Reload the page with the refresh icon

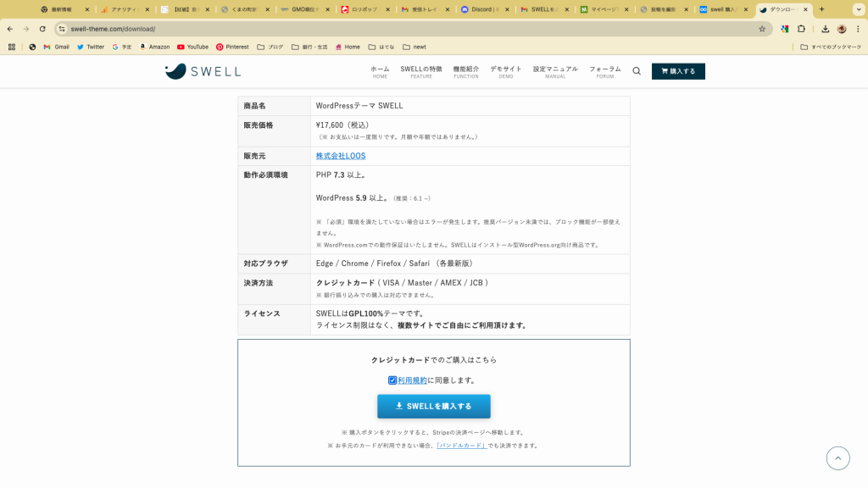coord(42,29)
